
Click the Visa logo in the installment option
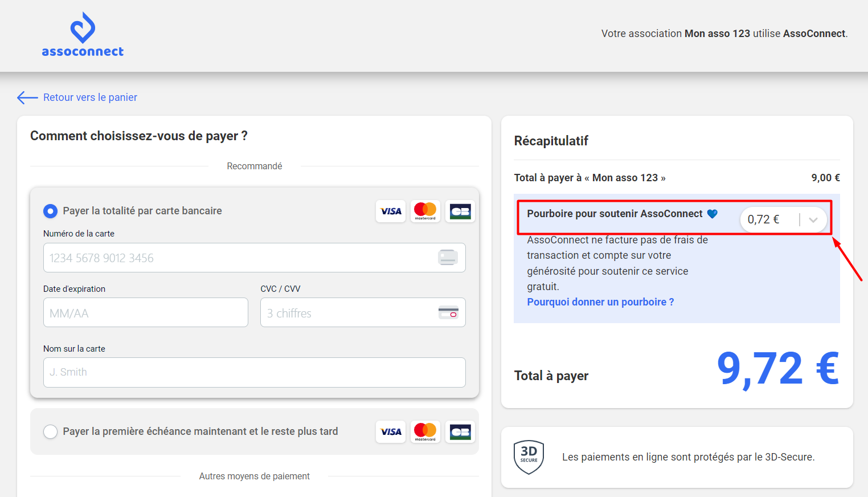391,432
